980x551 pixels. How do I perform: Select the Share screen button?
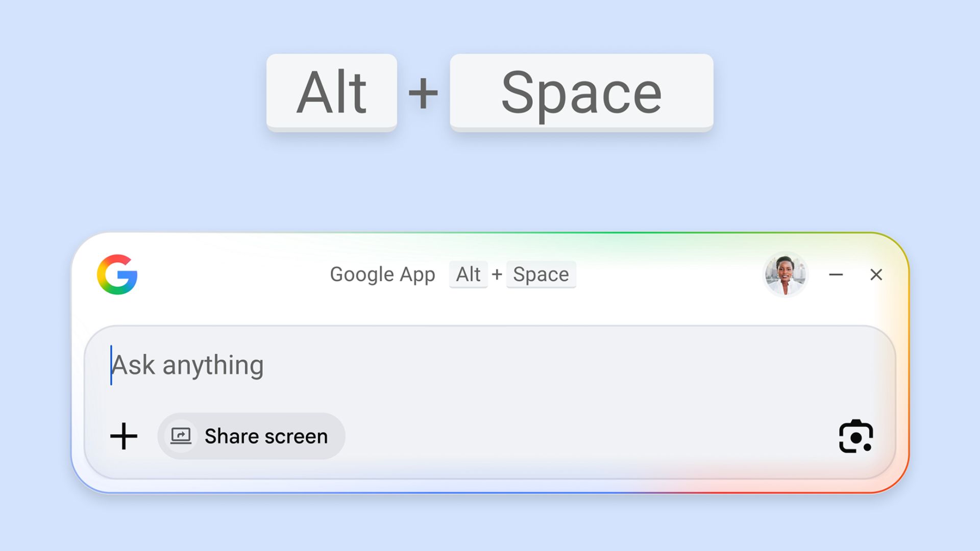251,436
